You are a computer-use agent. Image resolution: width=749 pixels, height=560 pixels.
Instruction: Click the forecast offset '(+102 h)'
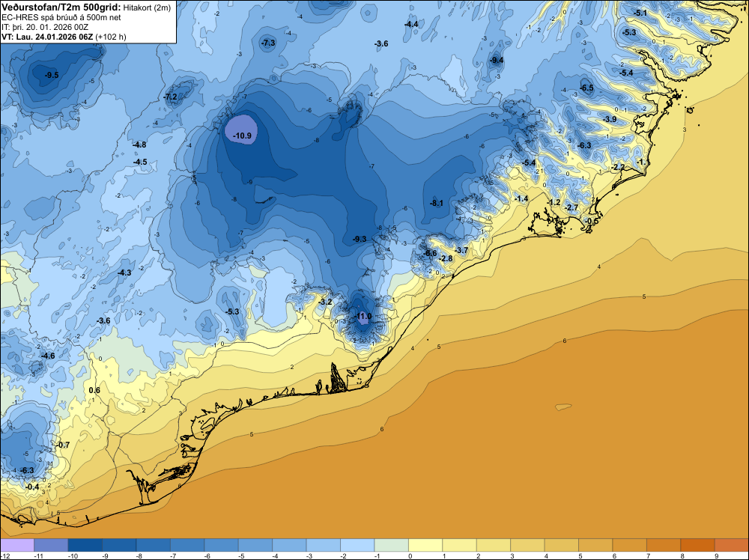pyautogui.click(x=111, y=37)
